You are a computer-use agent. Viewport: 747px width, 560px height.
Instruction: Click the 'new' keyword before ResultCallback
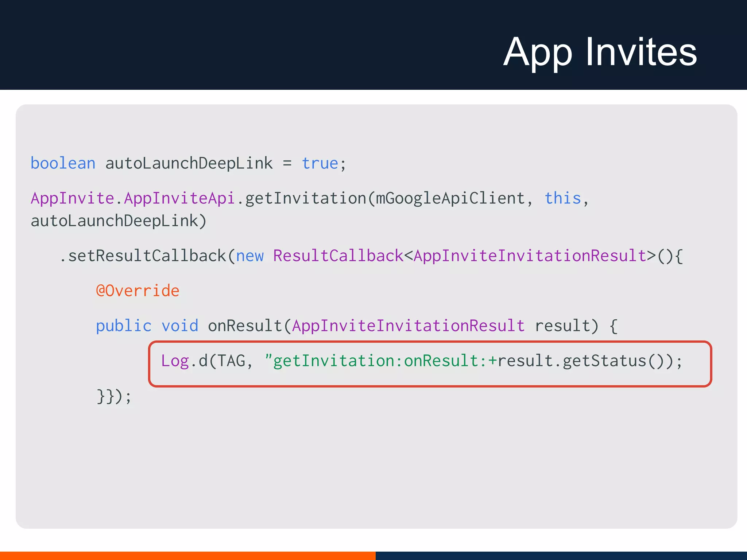coord(250,256)
